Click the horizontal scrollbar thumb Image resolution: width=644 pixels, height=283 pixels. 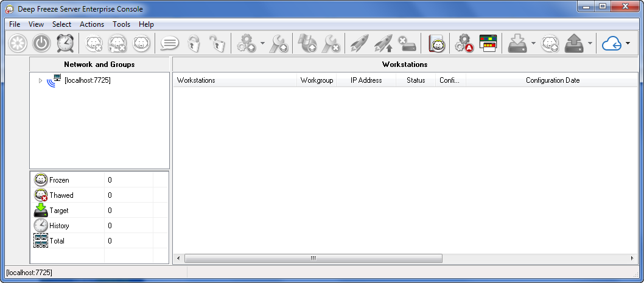pyautogui.click(x=313, y=258)
